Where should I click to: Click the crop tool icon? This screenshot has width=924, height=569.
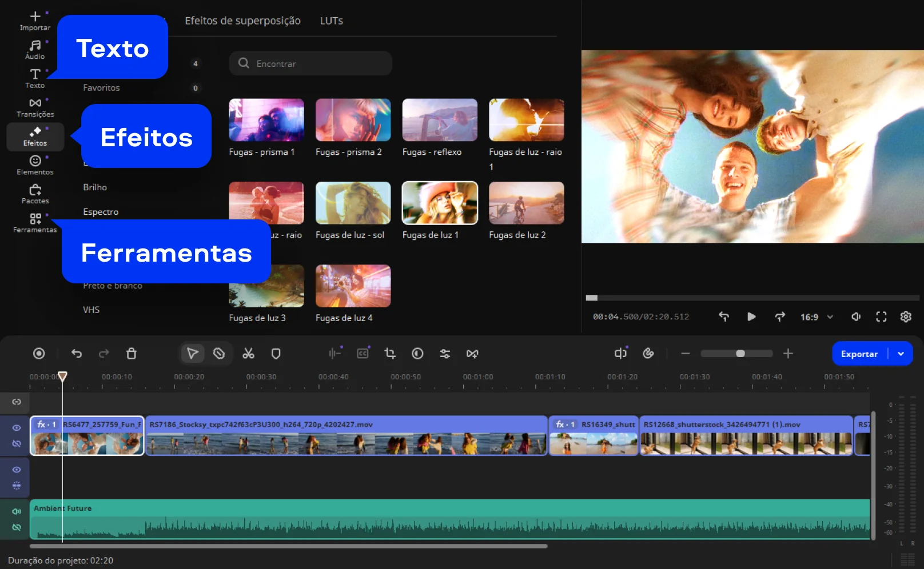(x=390, y=354)
